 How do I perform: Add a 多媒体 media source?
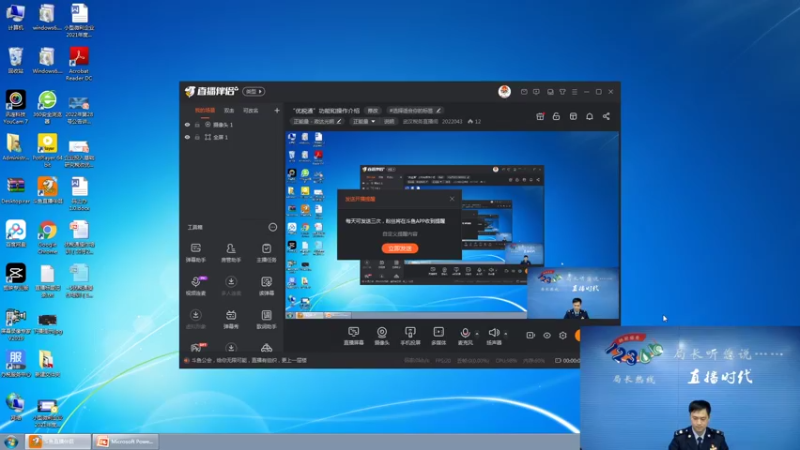coord(438,336)
